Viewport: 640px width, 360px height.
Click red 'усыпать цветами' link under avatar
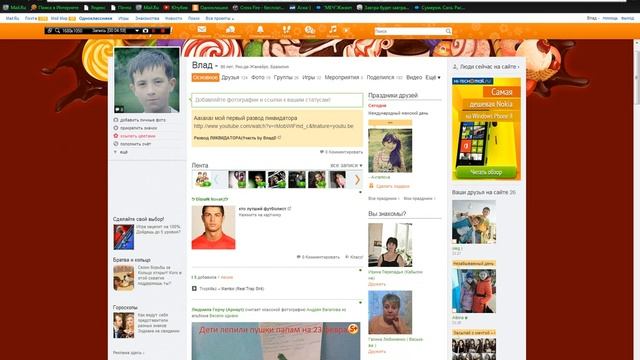coord(138,136)
